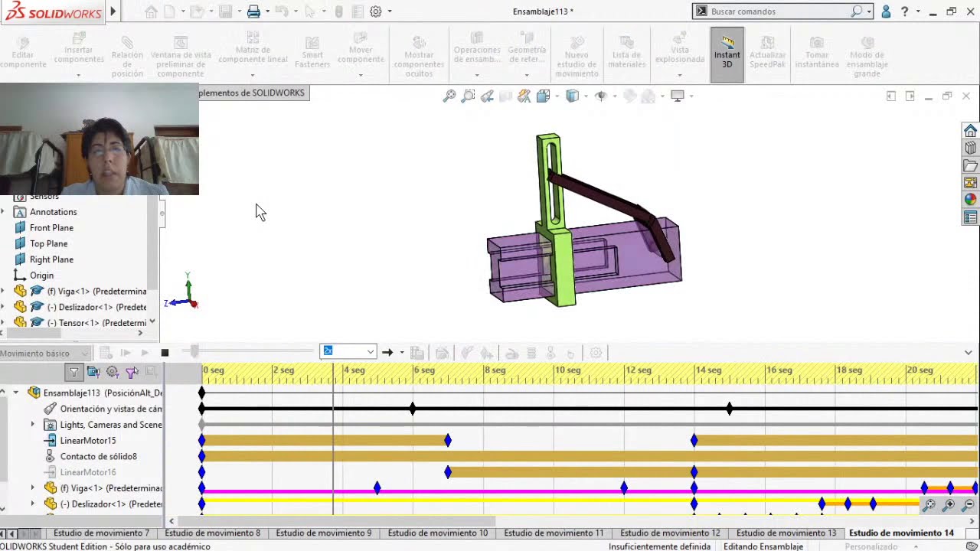Click the filter animated icon in timeline tree
This screenshot has height=551, width=980.
tap(93, 372)
